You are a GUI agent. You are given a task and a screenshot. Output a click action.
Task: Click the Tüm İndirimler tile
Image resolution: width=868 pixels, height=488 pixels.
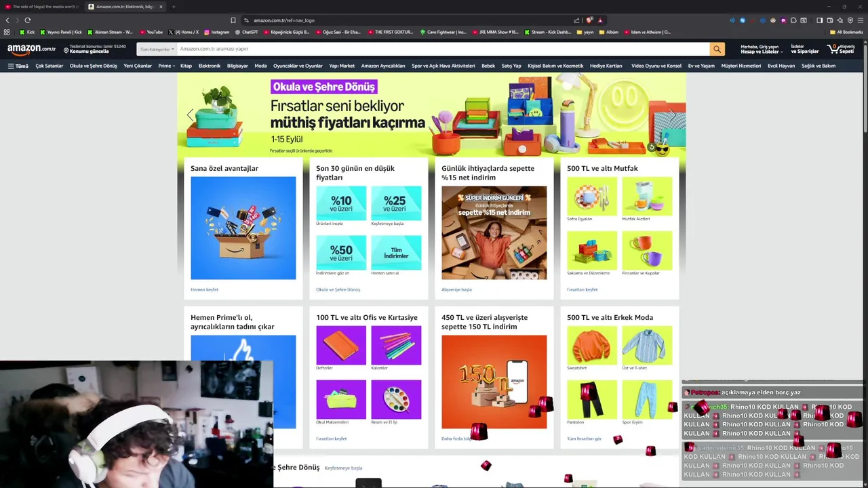(396, 251)
